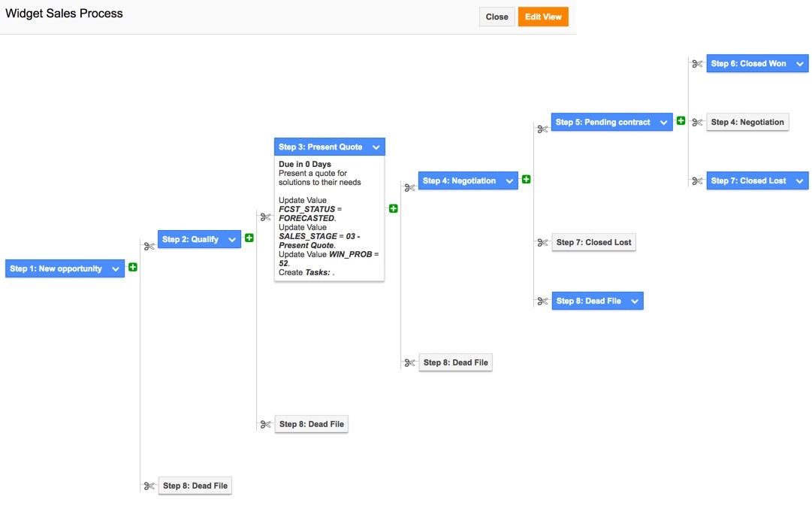Click green plus after Step 1: New opportunity
812x512 pixels.
[x=133, y=267]
